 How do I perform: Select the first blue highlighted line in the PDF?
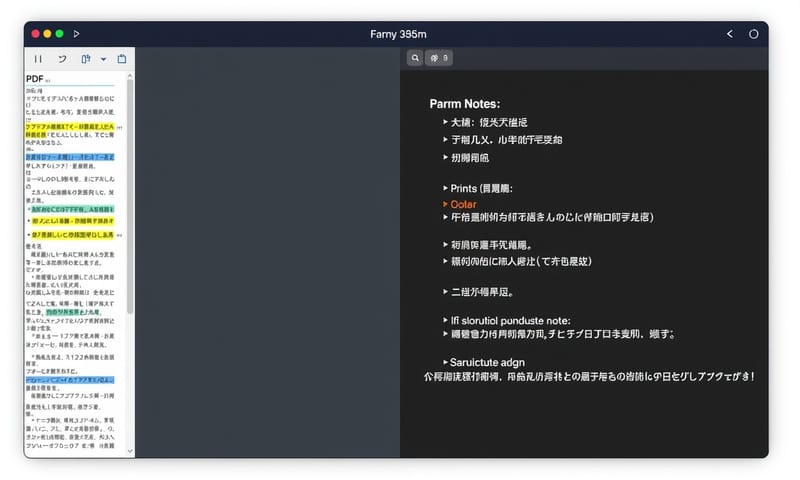point(70,157)
